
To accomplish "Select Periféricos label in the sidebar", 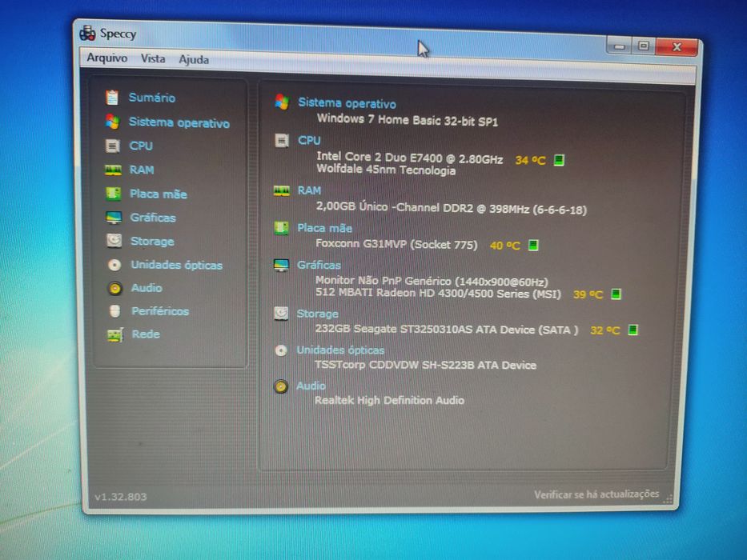I will coord(160,311).
